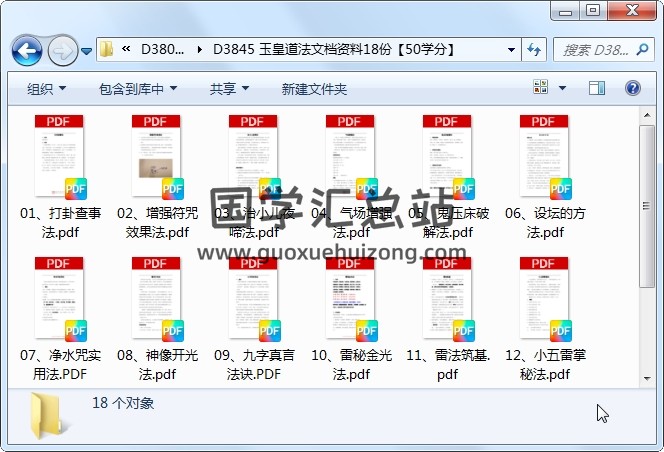Open the 包含到库中 menu

(139, 89)
